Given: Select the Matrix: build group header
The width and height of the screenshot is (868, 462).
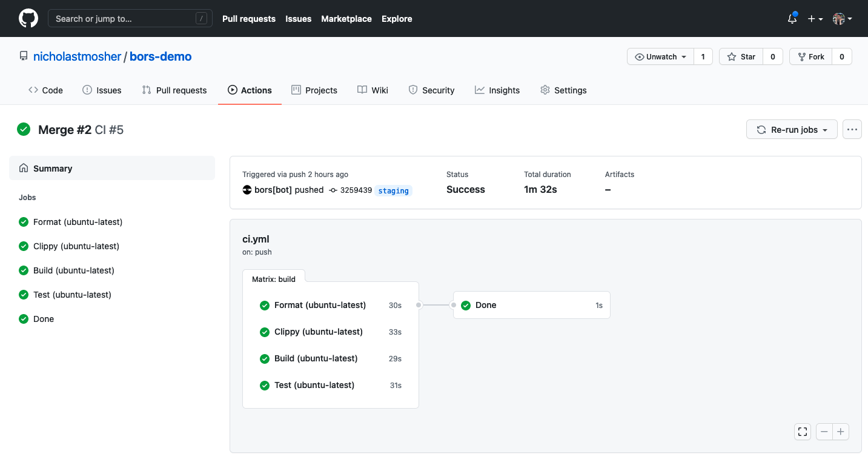Looking at the screenshot, I should (x=273, y=279).
